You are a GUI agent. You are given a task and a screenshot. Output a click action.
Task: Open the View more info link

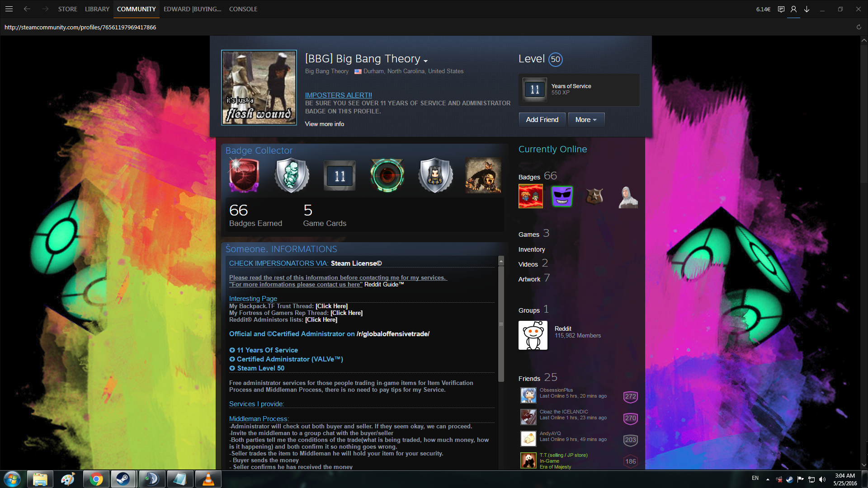pos(324,124)
